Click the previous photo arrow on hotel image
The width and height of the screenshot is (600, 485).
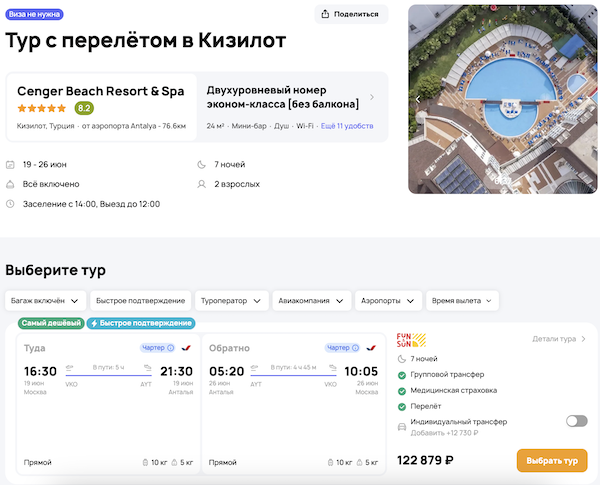click(418, 99)
